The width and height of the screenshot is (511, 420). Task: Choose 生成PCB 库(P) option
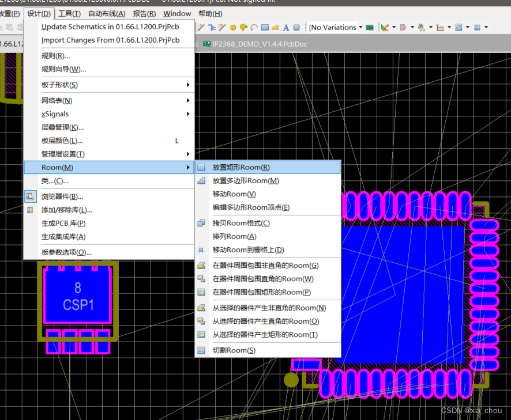coord(109,224)
